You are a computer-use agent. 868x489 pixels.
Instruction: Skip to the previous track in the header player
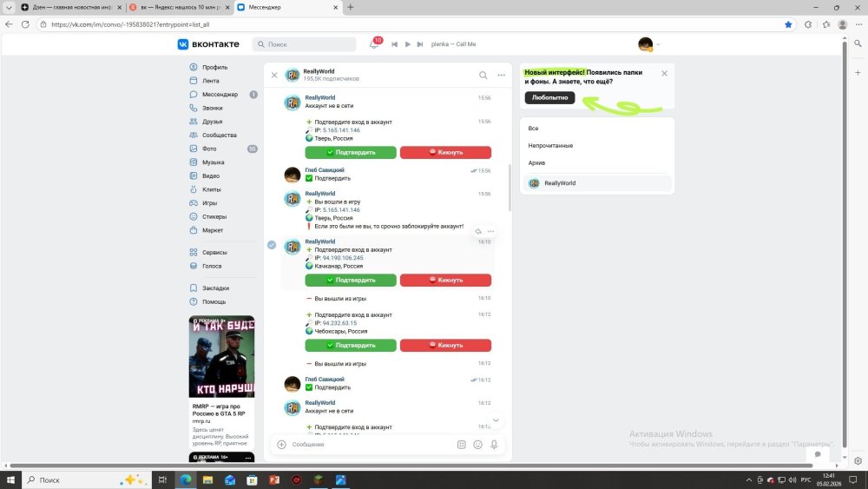394,44
